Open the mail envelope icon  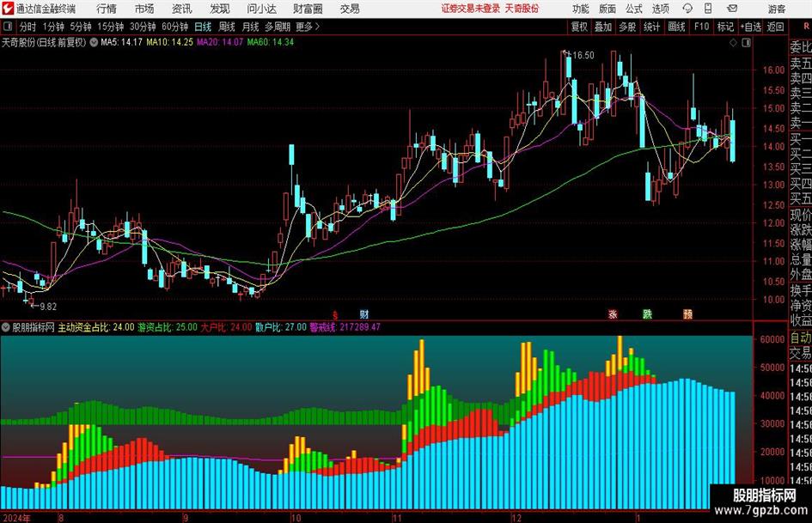[732, 9]
